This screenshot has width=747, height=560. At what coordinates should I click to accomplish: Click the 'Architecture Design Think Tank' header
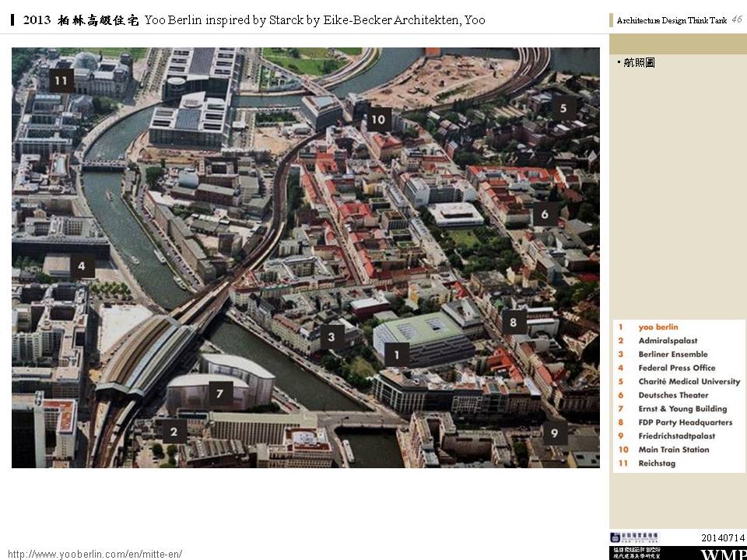point(671,21)
